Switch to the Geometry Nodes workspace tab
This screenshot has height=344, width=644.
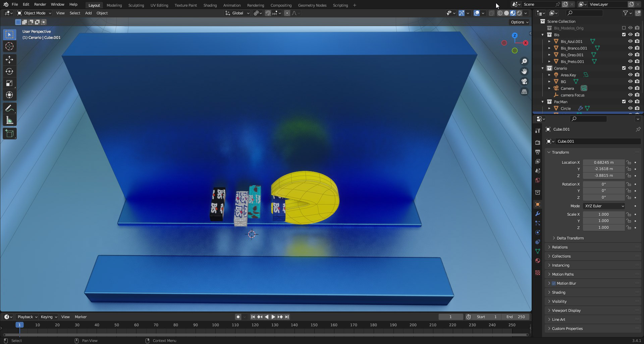click(x=312, y=5)
